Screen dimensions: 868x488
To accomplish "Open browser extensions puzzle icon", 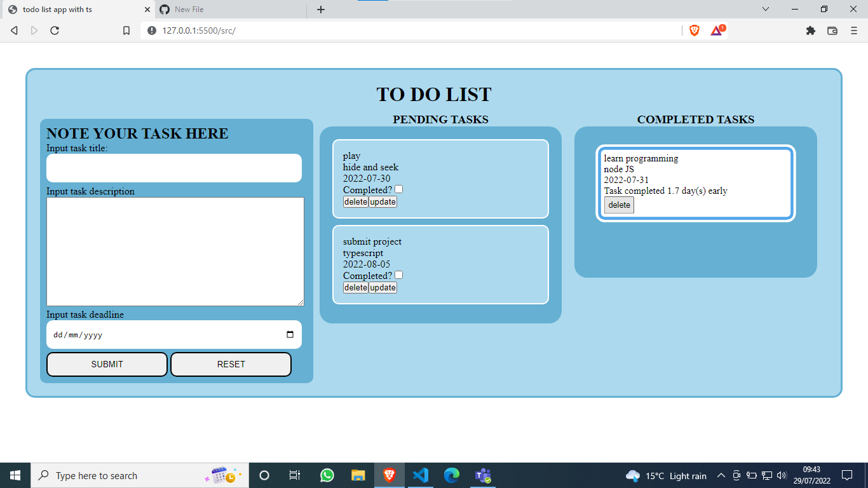I will (x=810, y=30).
